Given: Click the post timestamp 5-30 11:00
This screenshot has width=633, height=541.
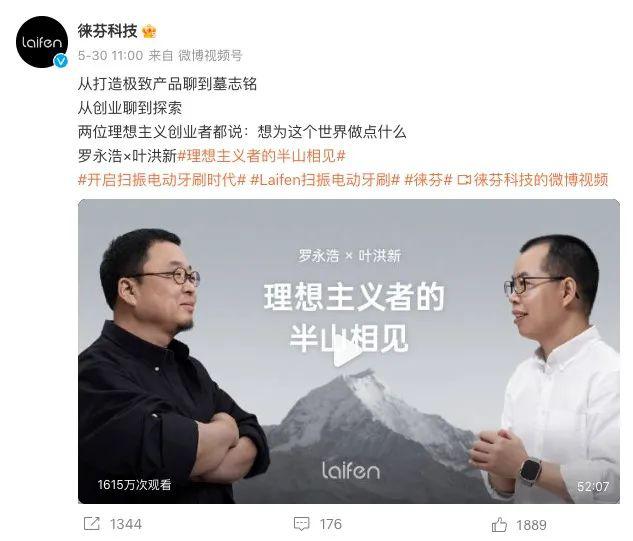Looking at the screenshot, I should (111, 55).
